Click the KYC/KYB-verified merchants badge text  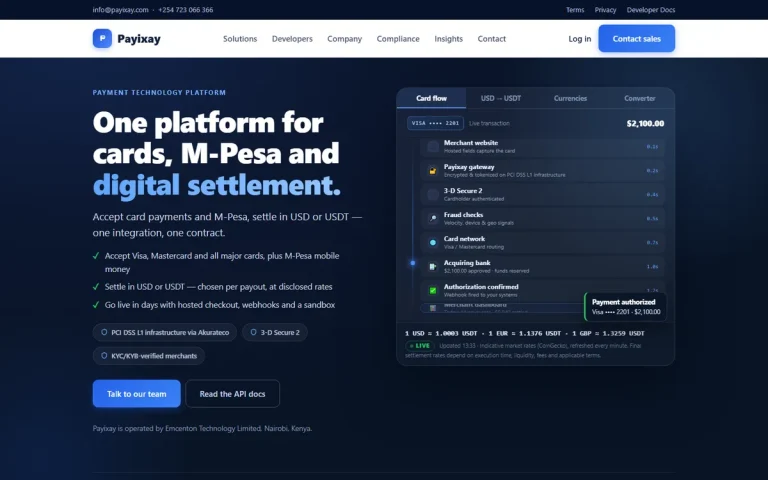click(154, 356)
